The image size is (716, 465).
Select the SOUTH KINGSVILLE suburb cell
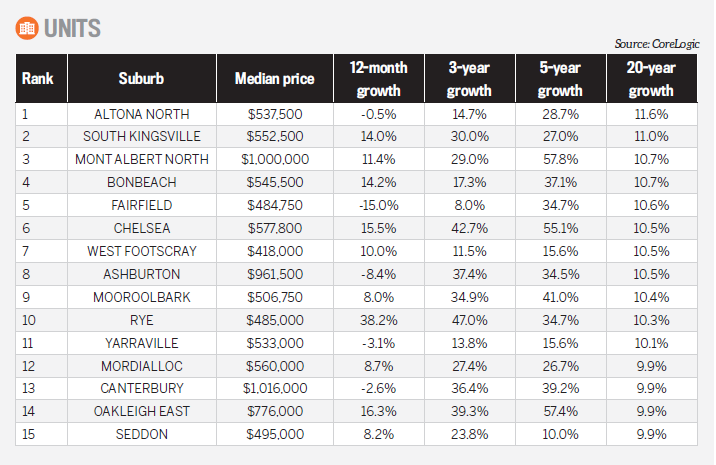click(x=141, y=137)
